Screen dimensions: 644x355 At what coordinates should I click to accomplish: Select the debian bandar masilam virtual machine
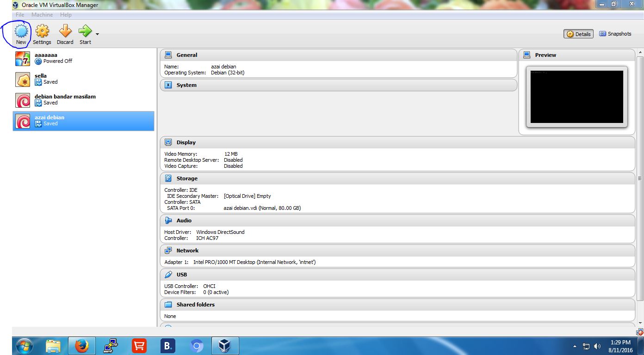[x=65, y=99]
